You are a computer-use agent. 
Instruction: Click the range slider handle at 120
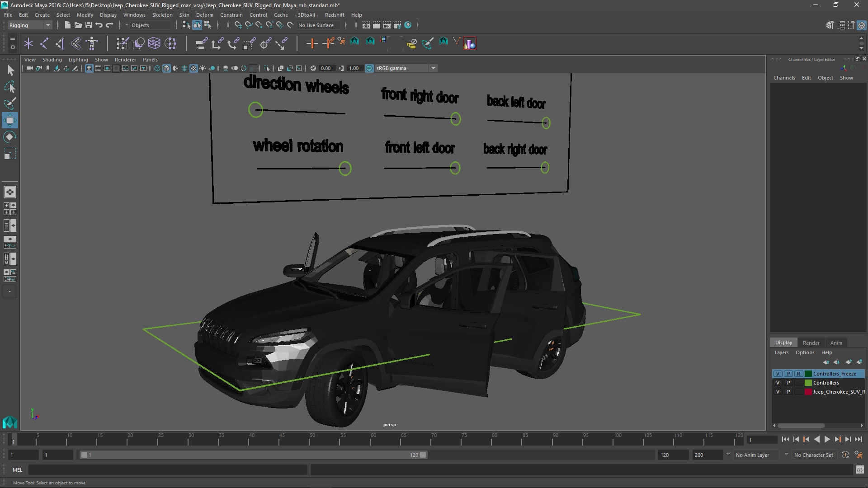tap(423, 455)
